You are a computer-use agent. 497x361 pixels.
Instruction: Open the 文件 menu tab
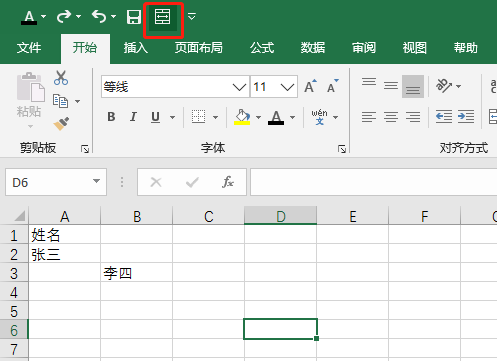coord(29,48)
